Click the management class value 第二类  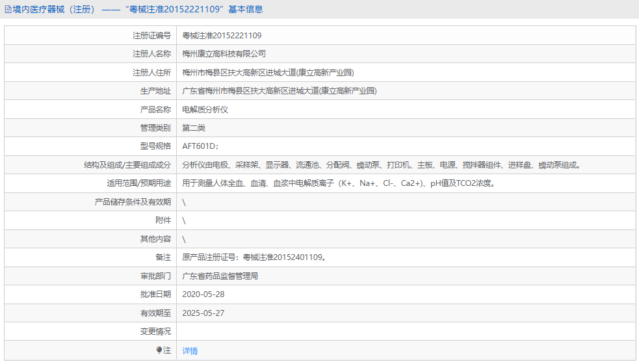click(x=194, y=128)
